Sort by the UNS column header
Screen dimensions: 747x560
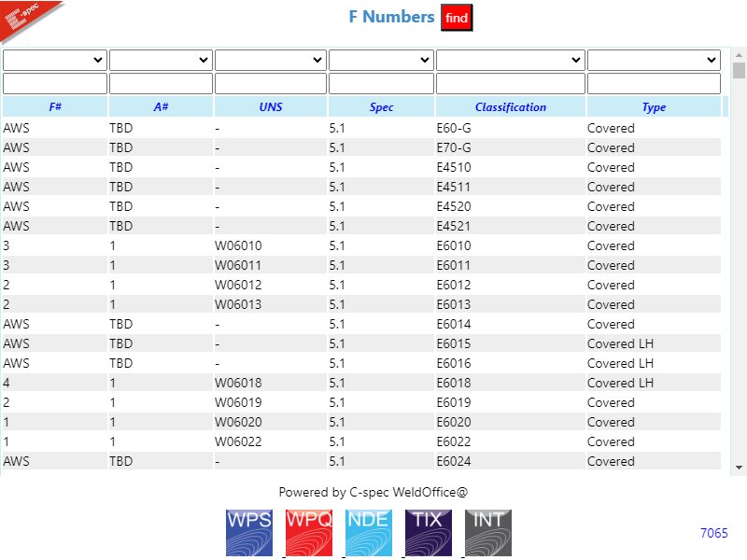pyautogui.click(x=271, y=106)
